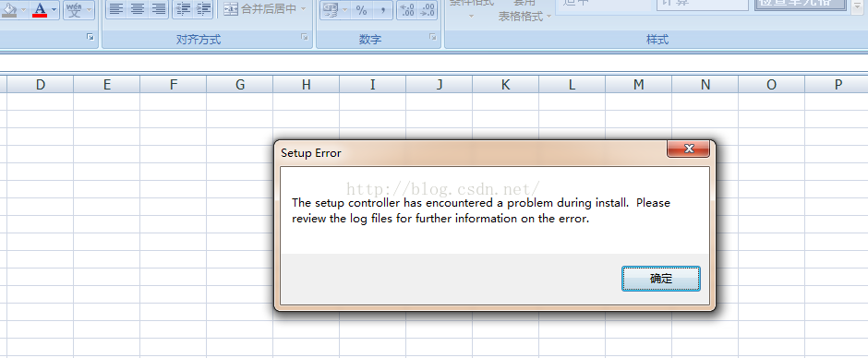The height and width of the screenshot is (358, 868).
Task: Click the fill color paint bucket icon
Action: point(9,9)
